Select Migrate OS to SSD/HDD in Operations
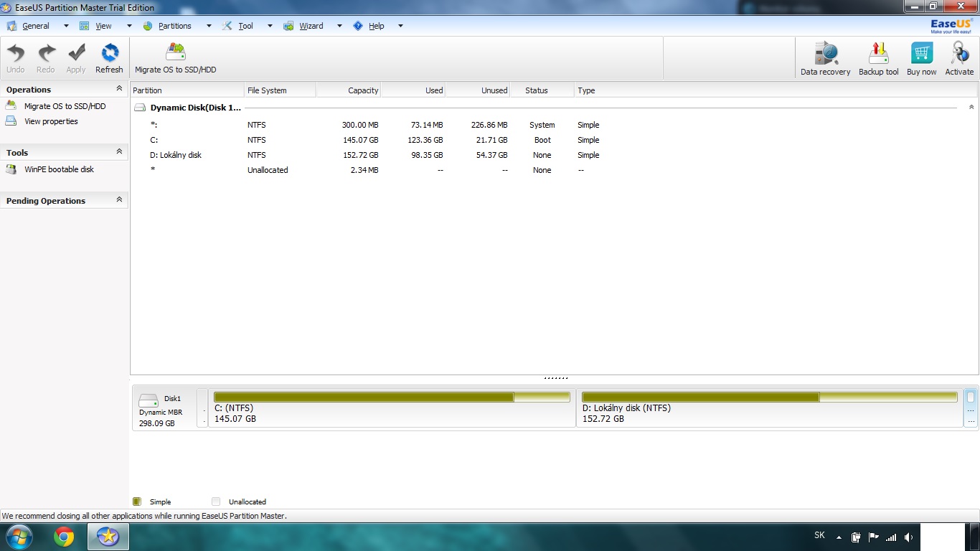 tap(65, 106)
